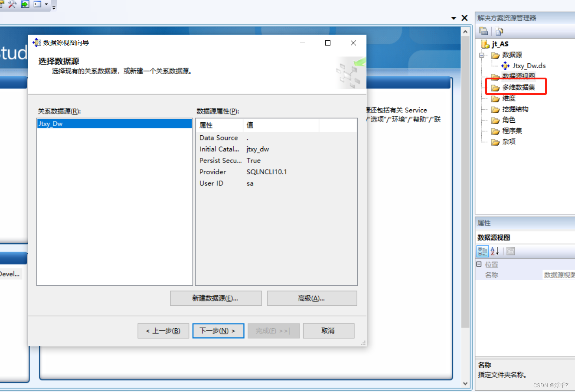Close the active document tab with the X
Screen dimensions: 575x392
tap(464, 18)
